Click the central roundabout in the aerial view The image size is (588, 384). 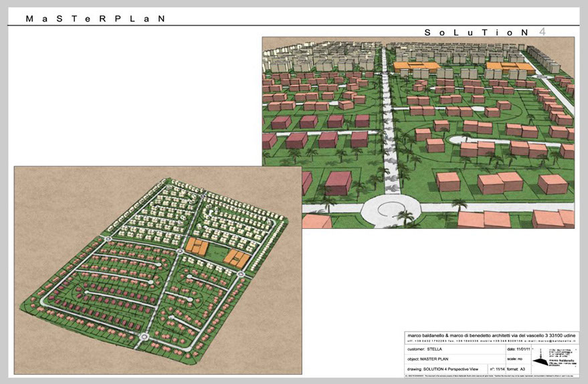click(180, 252)
